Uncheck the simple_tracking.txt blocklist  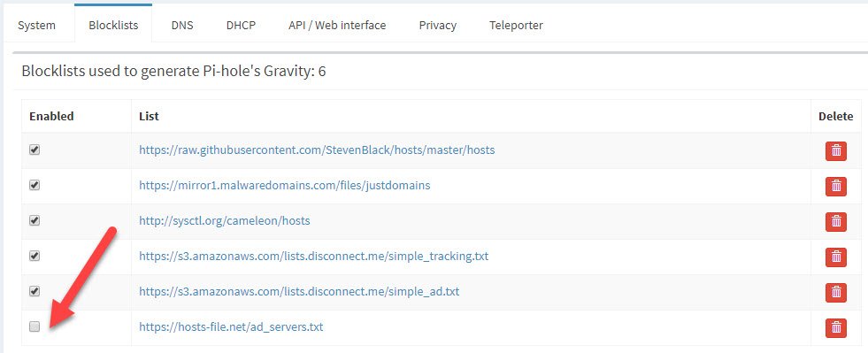35,257
